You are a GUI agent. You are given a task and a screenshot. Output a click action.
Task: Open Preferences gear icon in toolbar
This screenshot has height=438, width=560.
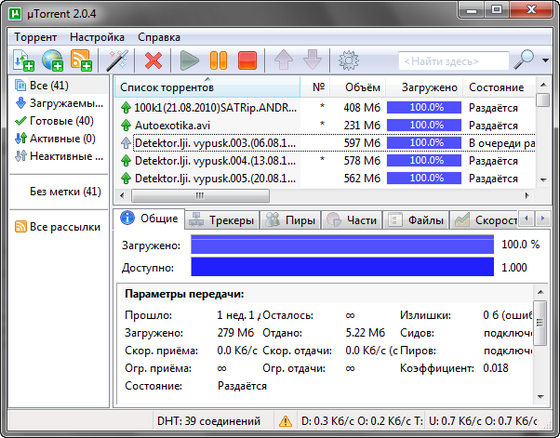(x=348, y=60)
